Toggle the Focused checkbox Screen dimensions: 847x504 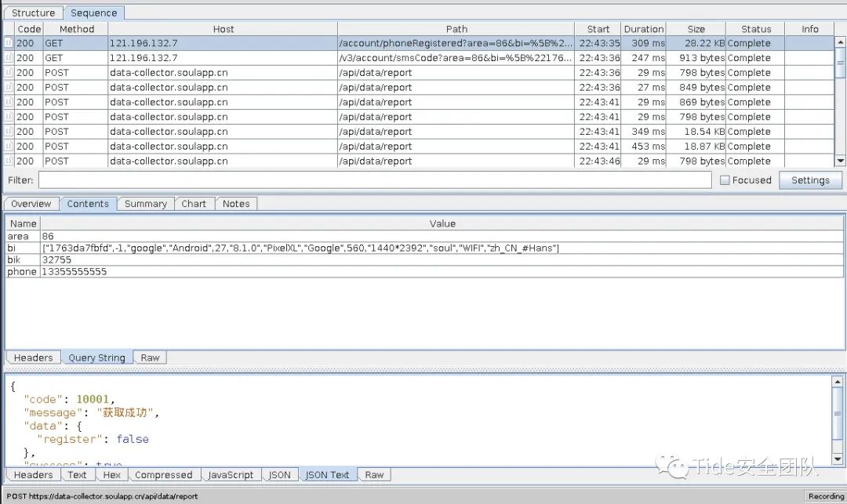[x=725, y=180]
